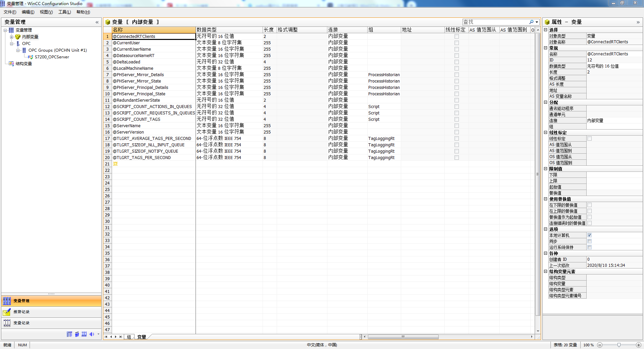Click the zoom out minus button
The height and width of the screenshot is (349, 644).
click(x=600, y=345)
